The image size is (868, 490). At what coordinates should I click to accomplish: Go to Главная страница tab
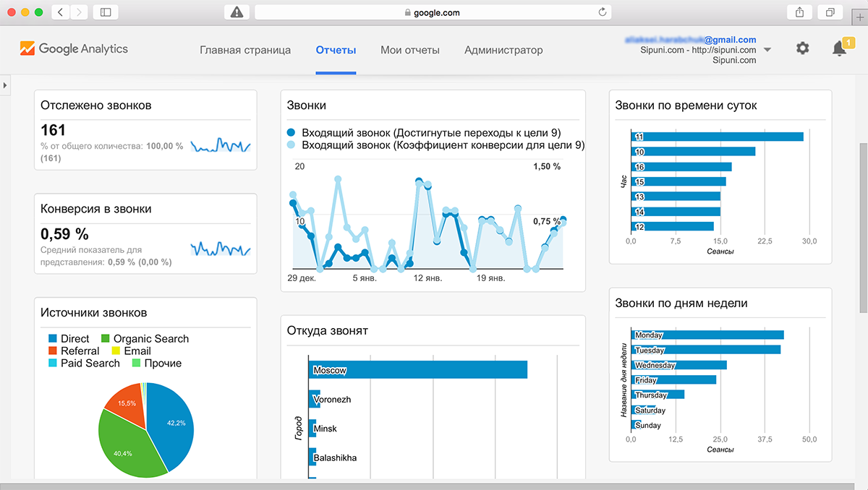[245, 50]
